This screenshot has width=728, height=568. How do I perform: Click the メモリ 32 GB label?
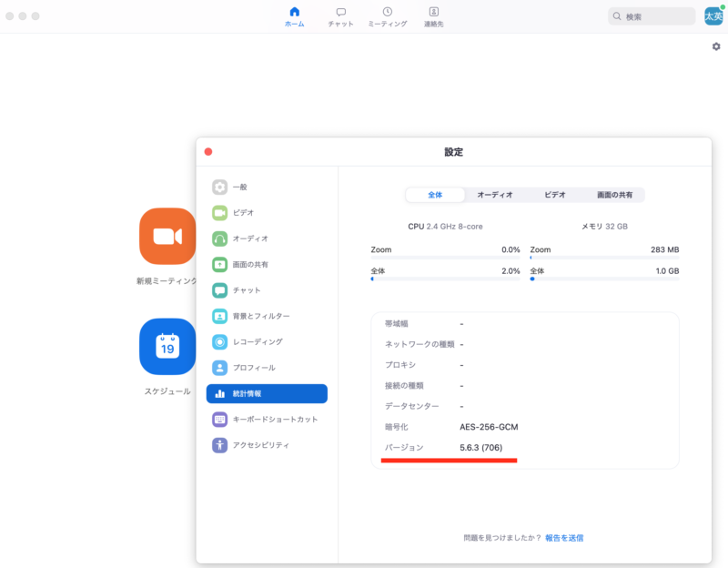[x=604, y=226]
